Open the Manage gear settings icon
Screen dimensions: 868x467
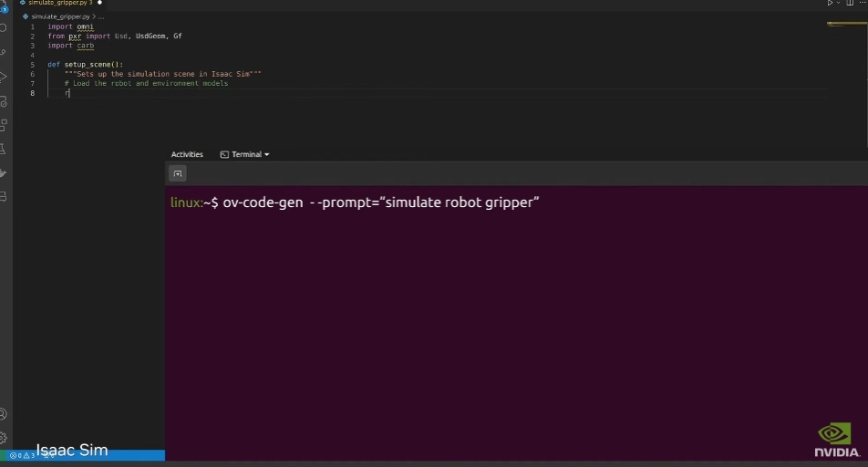click(4, 438)
